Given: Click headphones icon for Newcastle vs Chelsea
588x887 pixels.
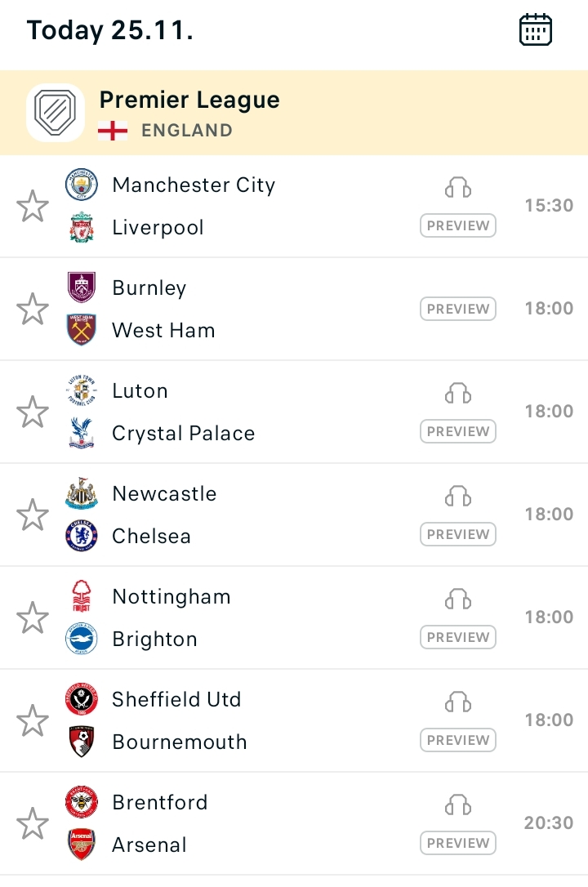Looking at the screenshot, I should [x=458, y=496].
